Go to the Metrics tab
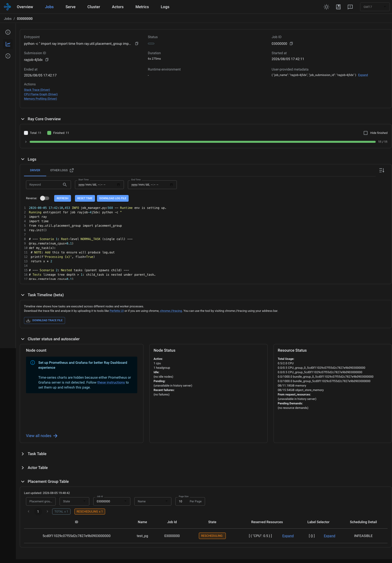 tap(142, 7)
